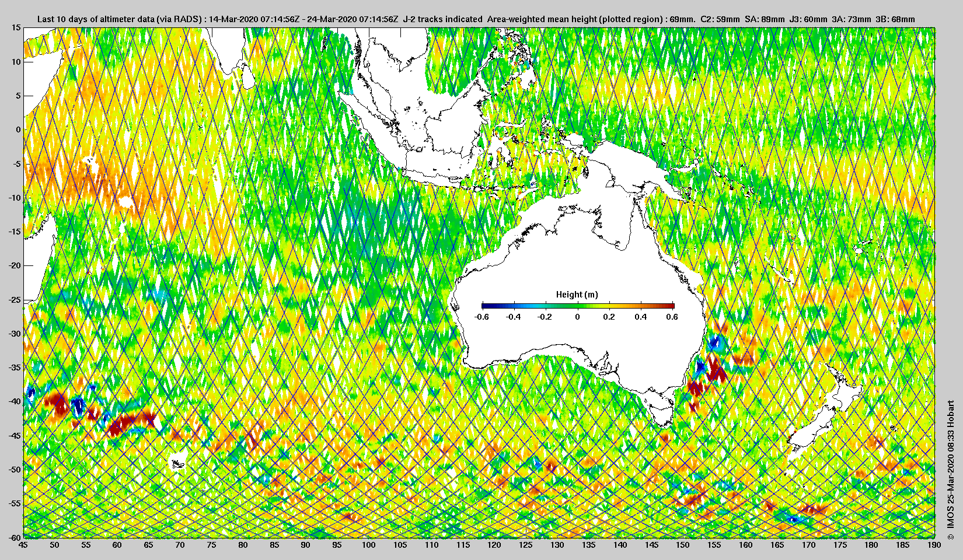The height and width of the screenshot is (560, 963).
Task: Click the -60 latitude label at the bottom left
Action: click(14, 537)
